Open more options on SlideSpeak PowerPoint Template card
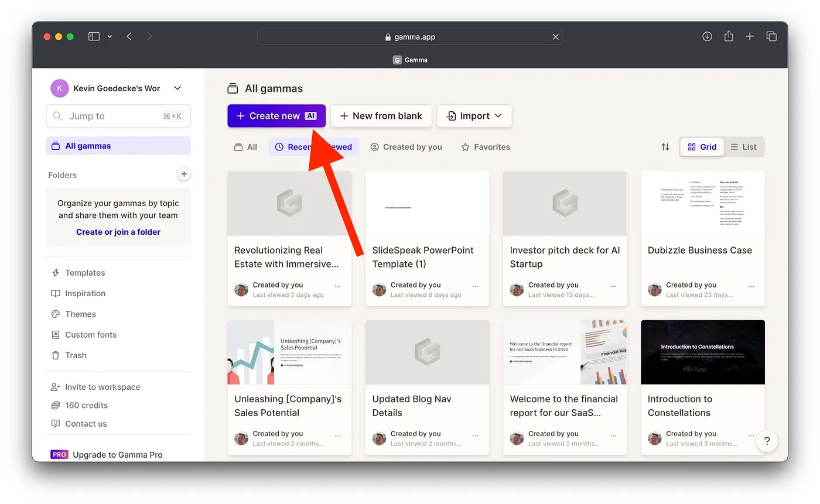 pyautogui.click(x=476, y=287)
